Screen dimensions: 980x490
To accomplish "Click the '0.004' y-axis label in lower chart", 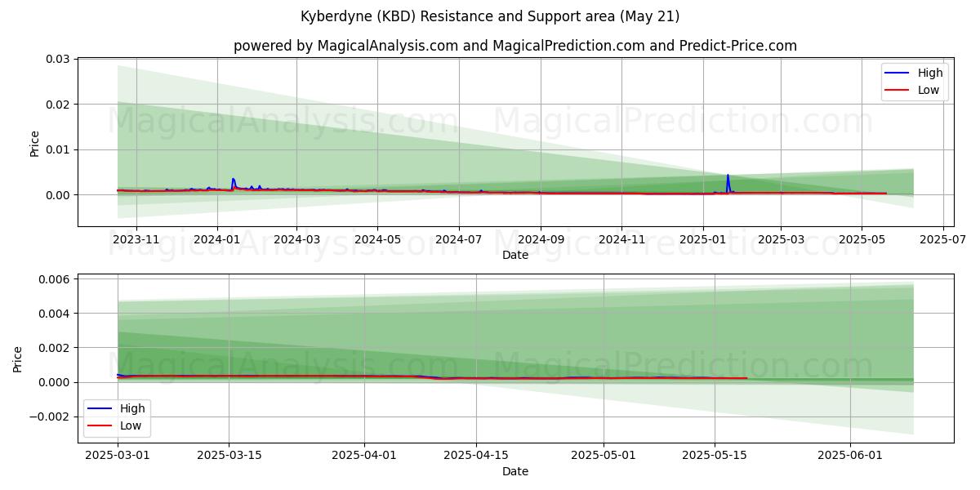I will (56, 314).
